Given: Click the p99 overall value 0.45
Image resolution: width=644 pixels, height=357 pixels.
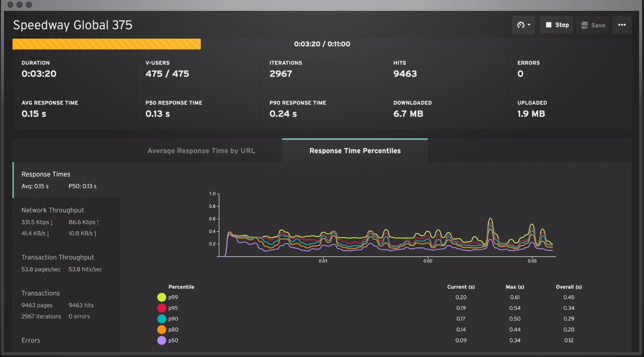Looking at the screenshot, I should click(569, 297).
